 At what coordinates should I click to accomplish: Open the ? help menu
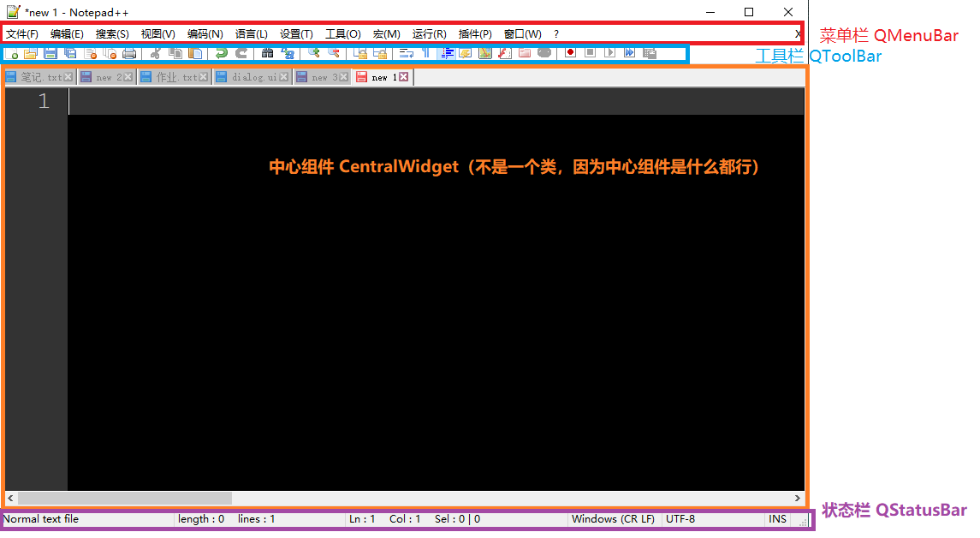point(556,34)
